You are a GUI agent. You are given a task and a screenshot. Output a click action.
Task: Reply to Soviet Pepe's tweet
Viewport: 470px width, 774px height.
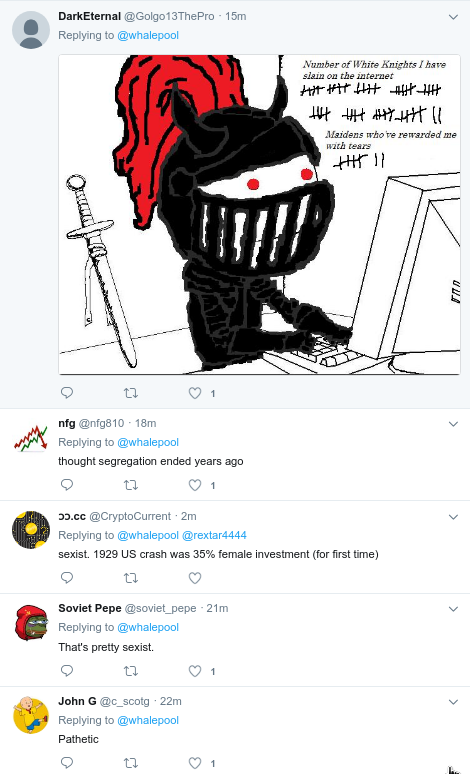(x=67, y=670)
